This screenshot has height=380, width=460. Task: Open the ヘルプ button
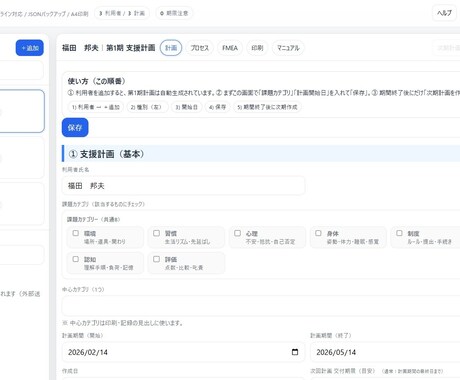click(444, 13)
